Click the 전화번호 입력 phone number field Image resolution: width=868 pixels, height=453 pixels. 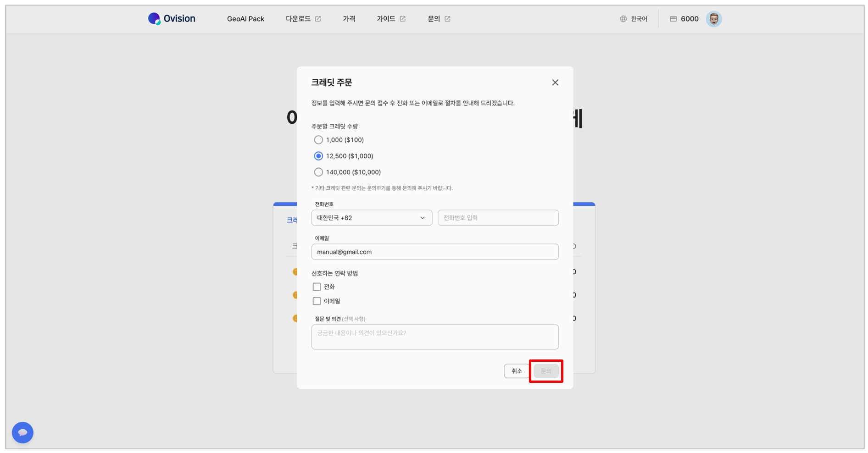[x=498, y=218]
